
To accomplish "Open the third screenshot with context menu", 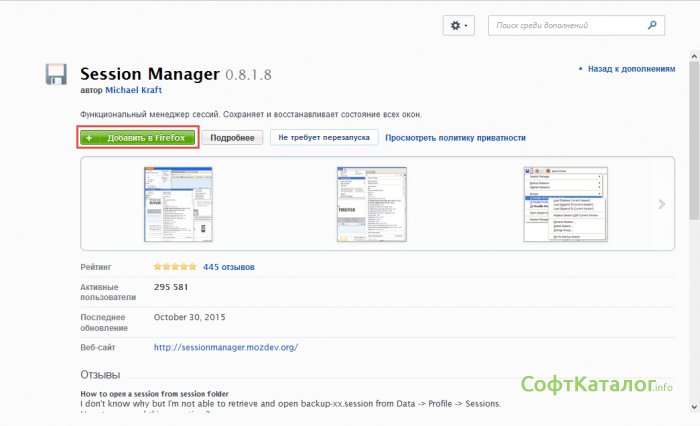I will click(566, 204).
